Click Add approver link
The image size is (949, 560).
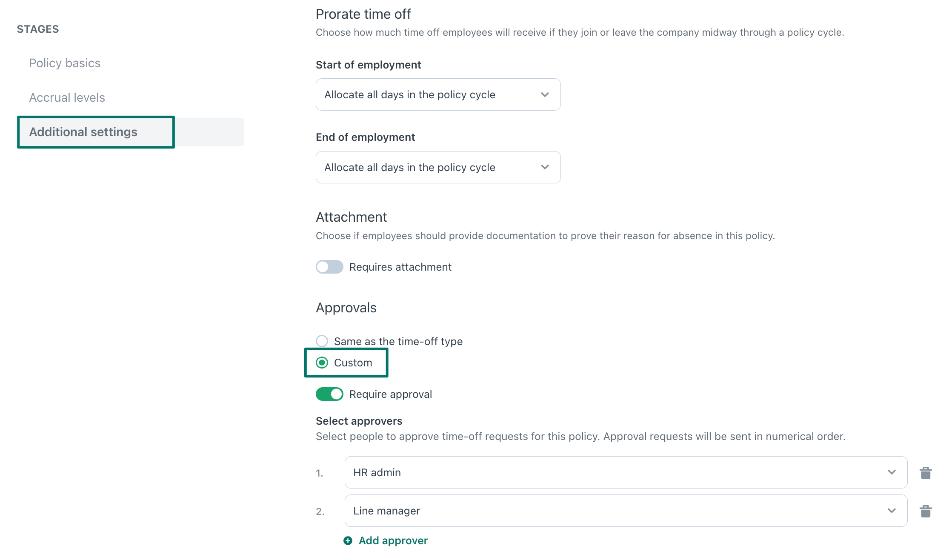pos(393,540)
